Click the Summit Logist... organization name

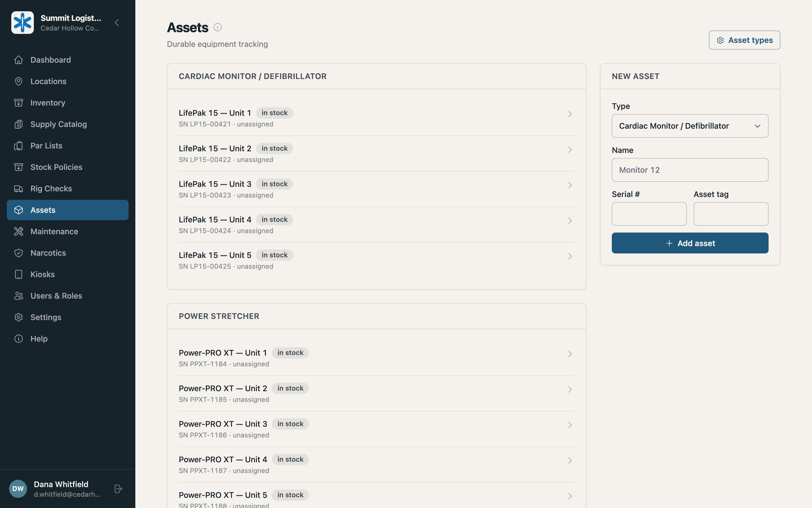coord(71,18)
